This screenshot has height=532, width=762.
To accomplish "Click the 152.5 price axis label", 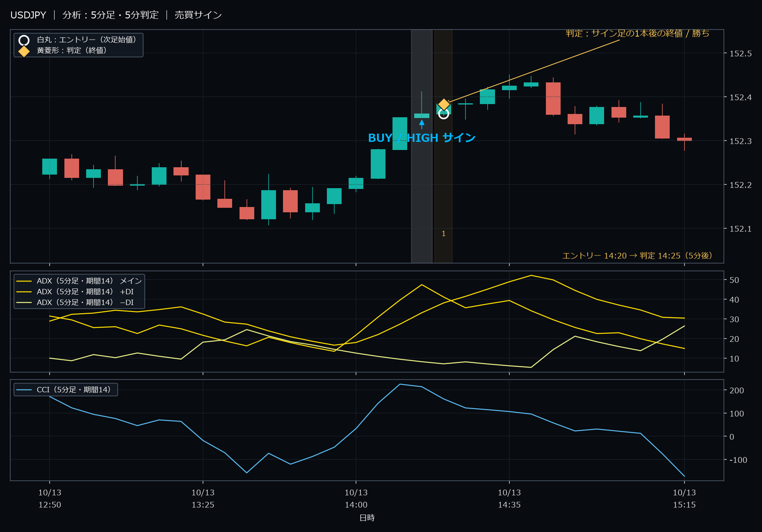I will [740, 54].
